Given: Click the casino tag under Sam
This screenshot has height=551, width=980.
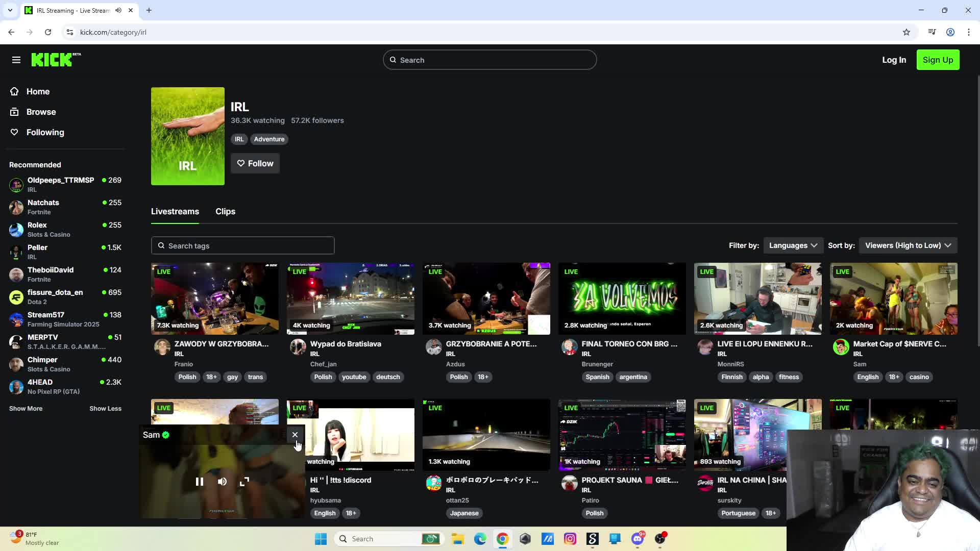Looking at the screenshot, I should click(919, 377).
